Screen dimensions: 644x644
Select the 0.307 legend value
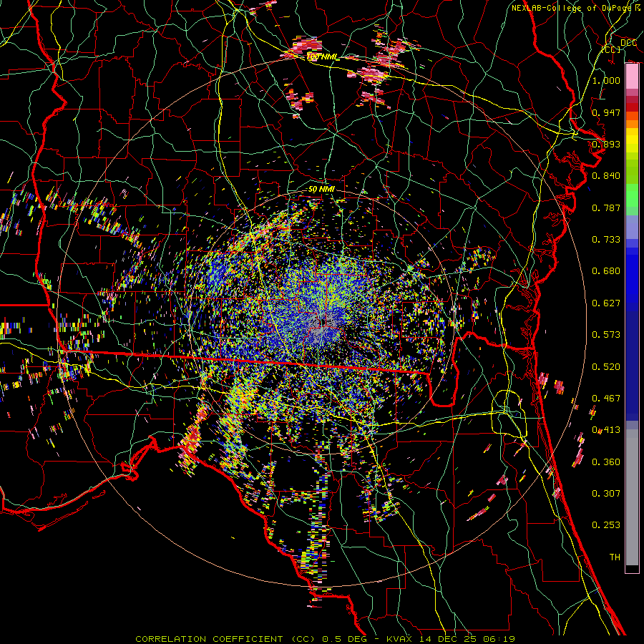[606, 494]
